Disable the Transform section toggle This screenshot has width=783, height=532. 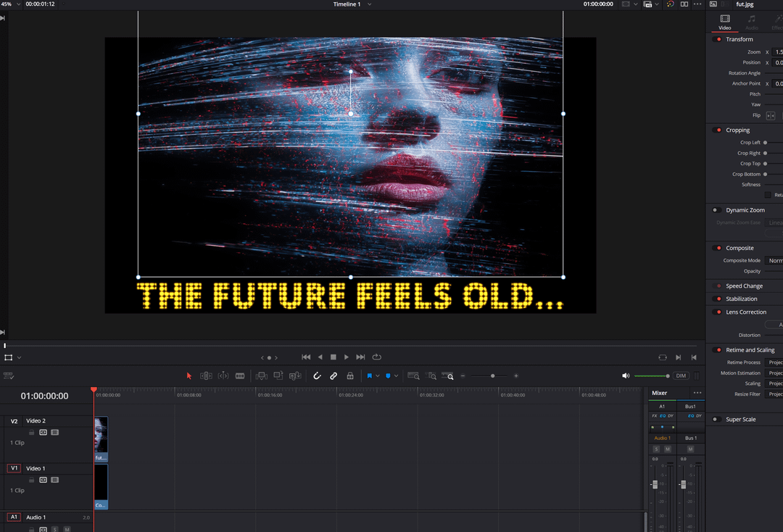click(718, 39)
